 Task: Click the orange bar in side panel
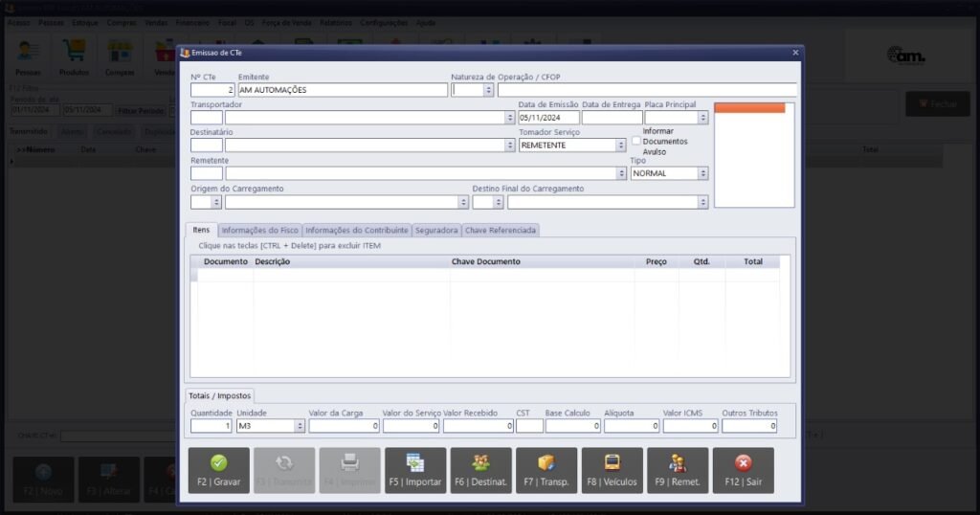coord(749,108)
